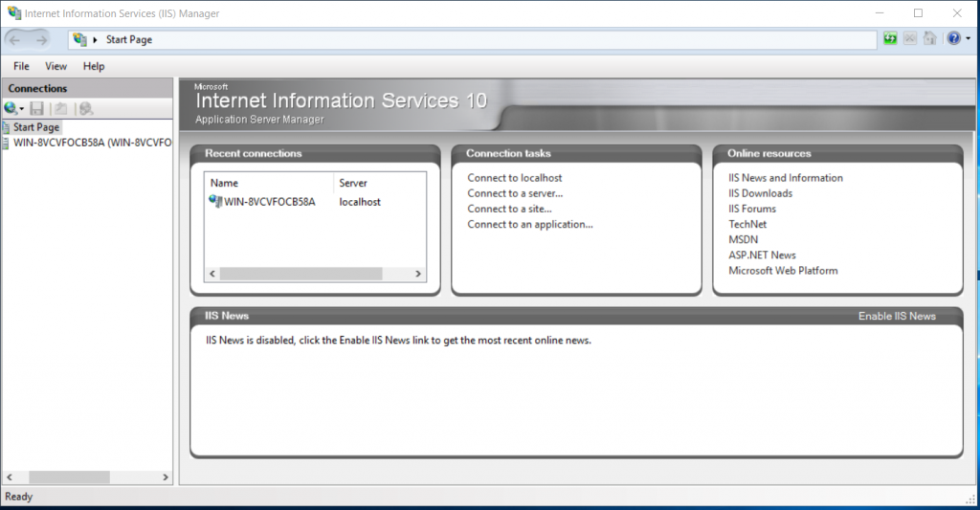
Task: Click the Forward navigation arrow
Action: click(x=41, y=40)
